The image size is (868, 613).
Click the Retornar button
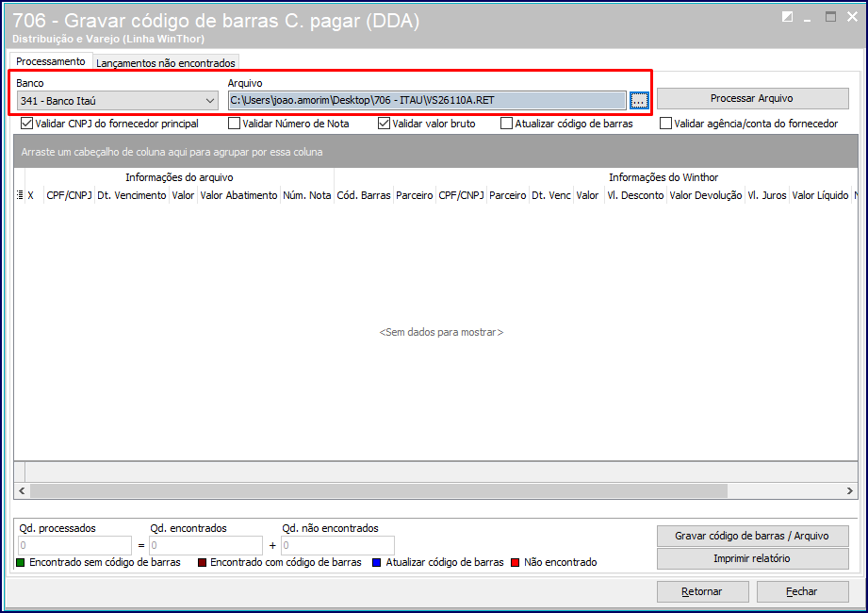(702, 591)
